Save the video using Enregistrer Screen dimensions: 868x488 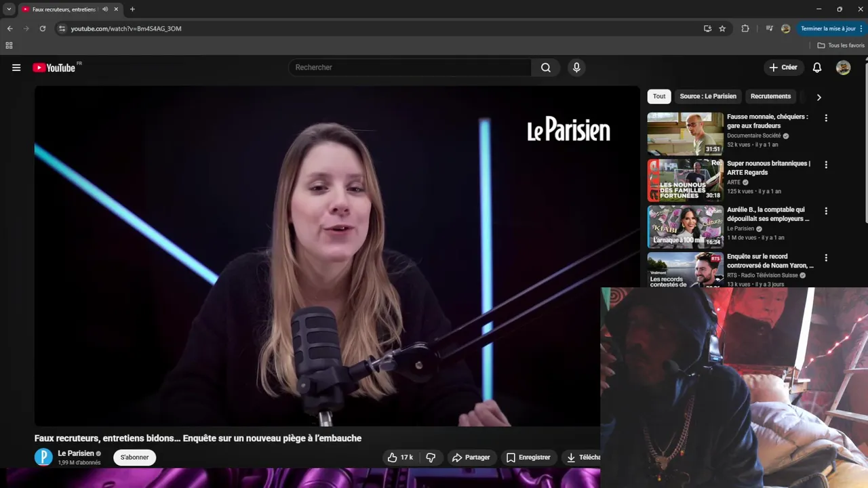pyautogui.click(x=528, y=457)
